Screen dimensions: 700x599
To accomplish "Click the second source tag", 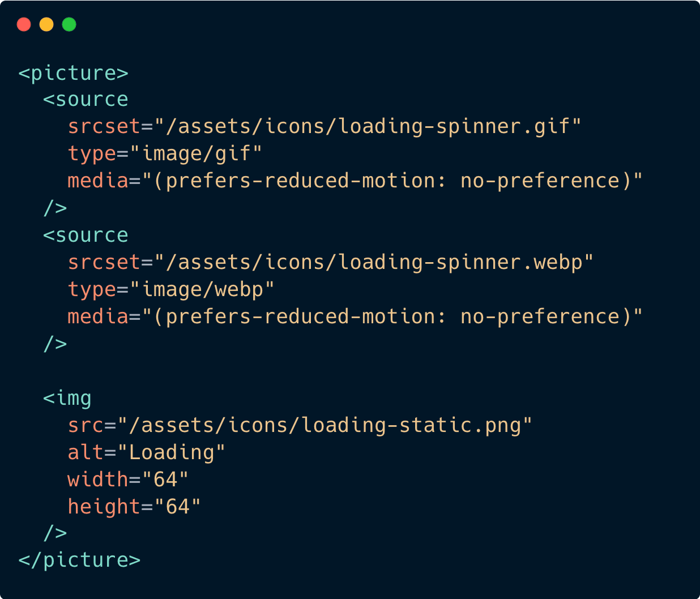I will tap(86, 236).
